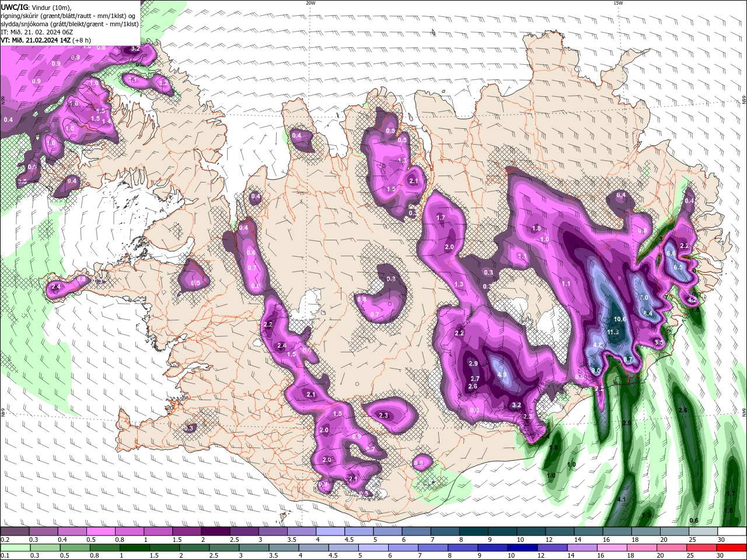Click the '4.8' value on the map

click(598, 345)
